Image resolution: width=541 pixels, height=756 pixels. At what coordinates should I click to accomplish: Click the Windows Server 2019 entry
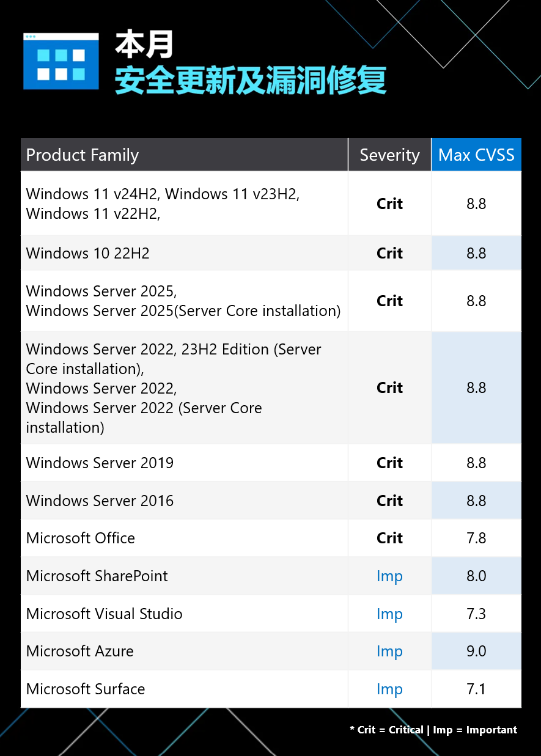100,463
